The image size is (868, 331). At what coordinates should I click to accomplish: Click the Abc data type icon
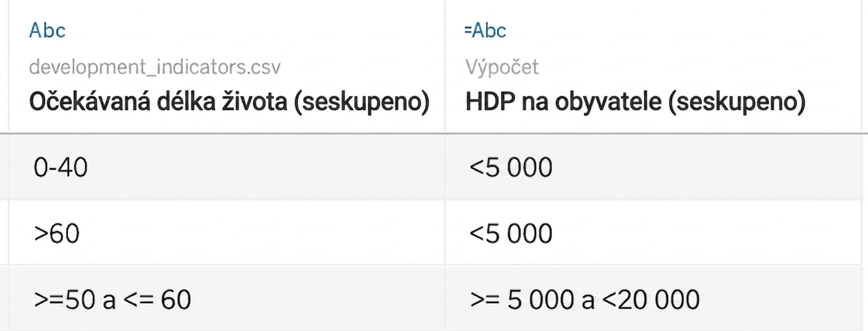pyautogui.click(x=47, y=31)
